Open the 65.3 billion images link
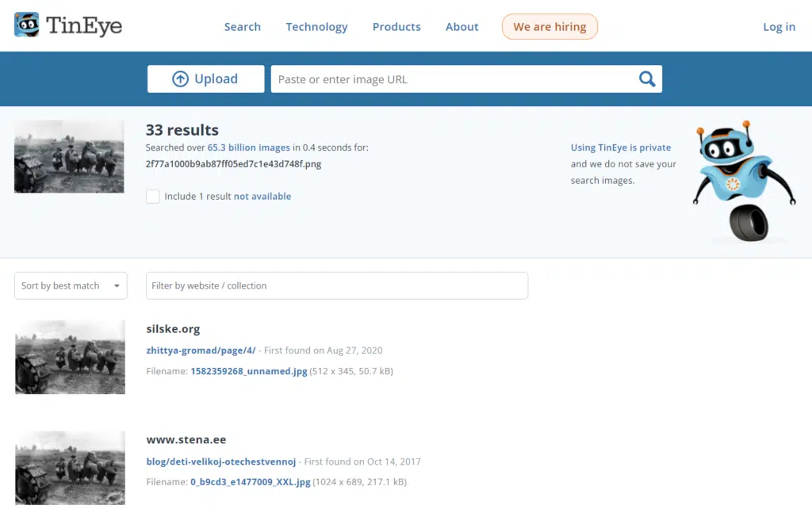The width and height of the screenshot is (812, 517). click(248, 147)
